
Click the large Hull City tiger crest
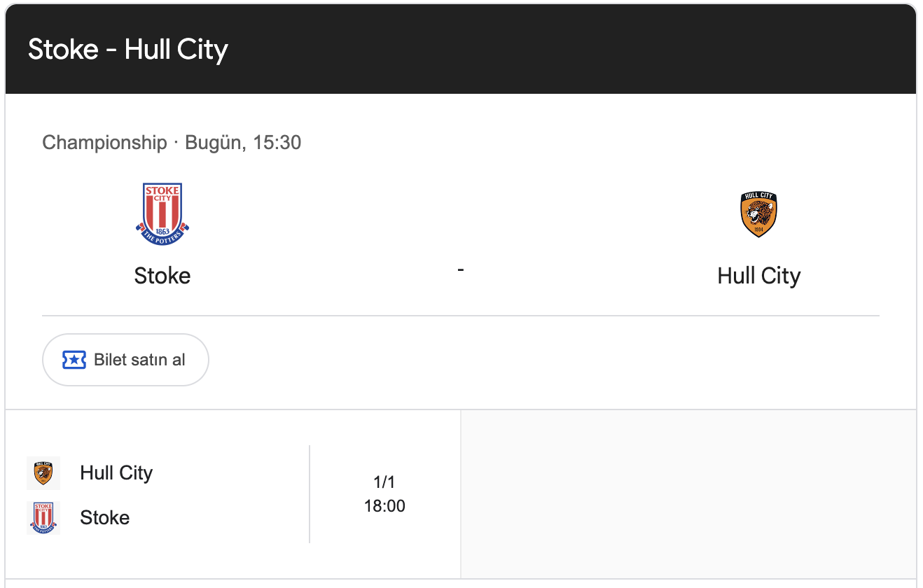click(x=758, y=215)
